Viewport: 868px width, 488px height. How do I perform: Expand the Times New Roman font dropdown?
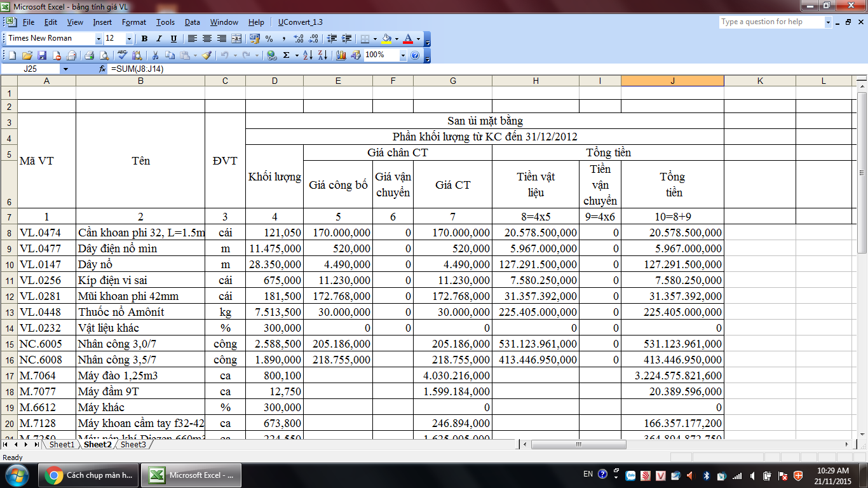[98, 39]
